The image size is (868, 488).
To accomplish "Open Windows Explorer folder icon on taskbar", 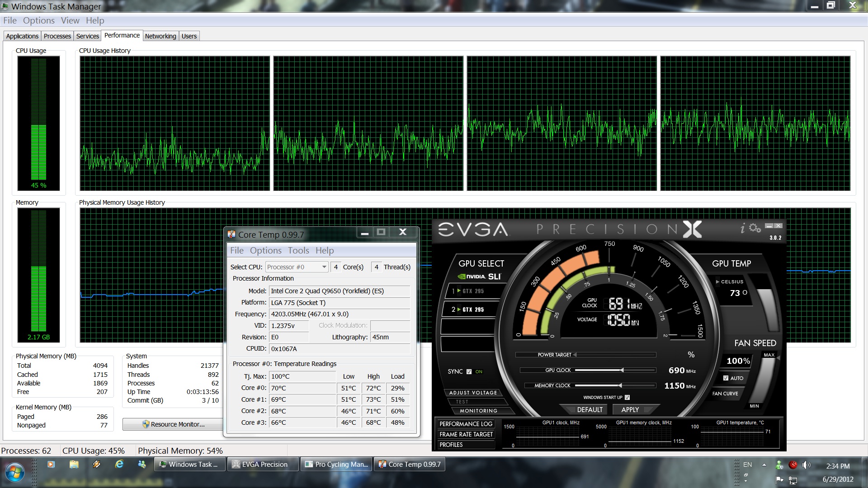I will coord(74,464).
